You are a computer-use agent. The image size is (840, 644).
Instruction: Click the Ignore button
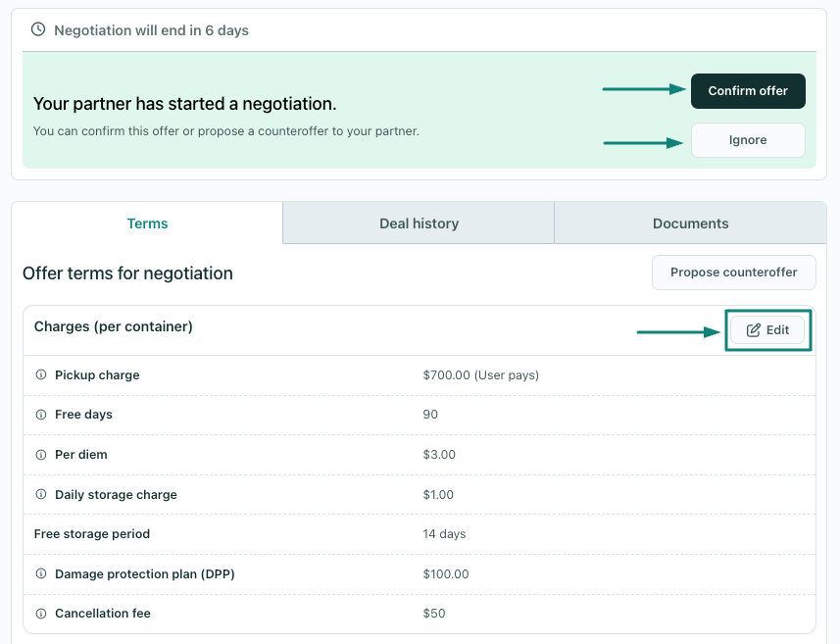[748, 140]
